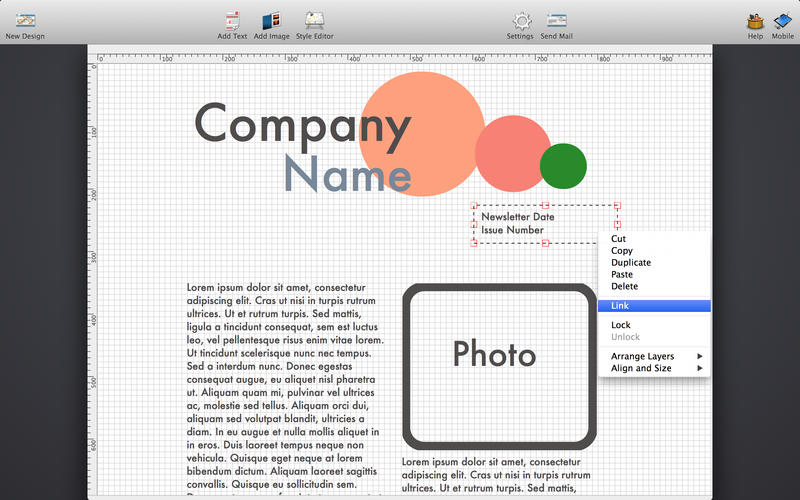Click the small green circle shape
The width and height of the screenshot is (800, 500).
point(563,166)
